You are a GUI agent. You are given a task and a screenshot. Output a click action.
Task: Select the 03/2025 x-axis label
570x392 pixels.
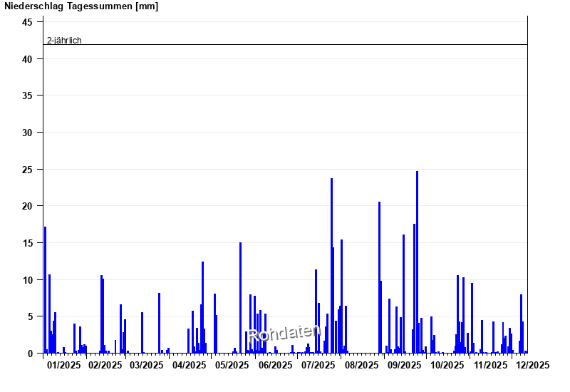[146, 365]
